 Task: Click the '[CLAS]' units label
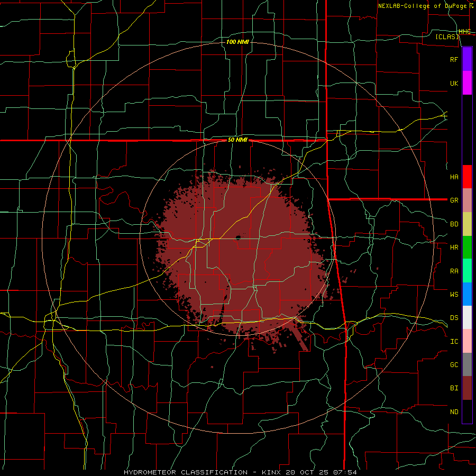[447, 36]
